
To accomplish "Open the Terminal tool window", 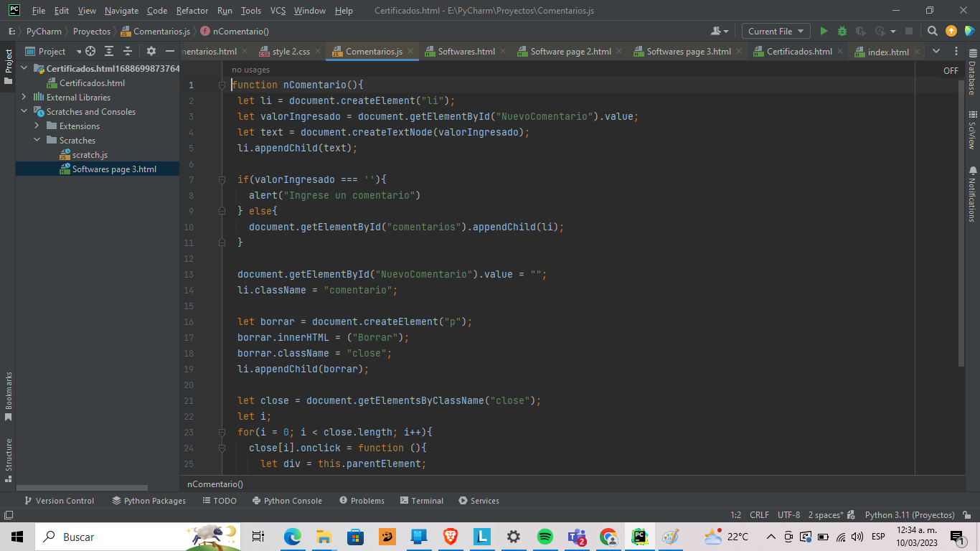I will (x=421, y=501).
